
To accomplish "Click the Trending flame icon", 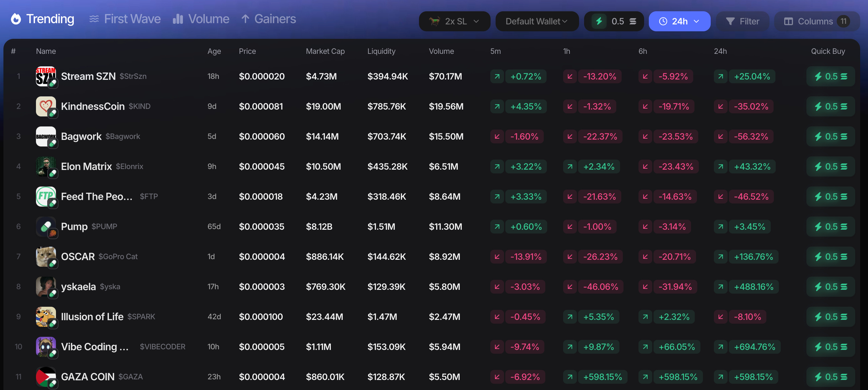I will [16, 19].
